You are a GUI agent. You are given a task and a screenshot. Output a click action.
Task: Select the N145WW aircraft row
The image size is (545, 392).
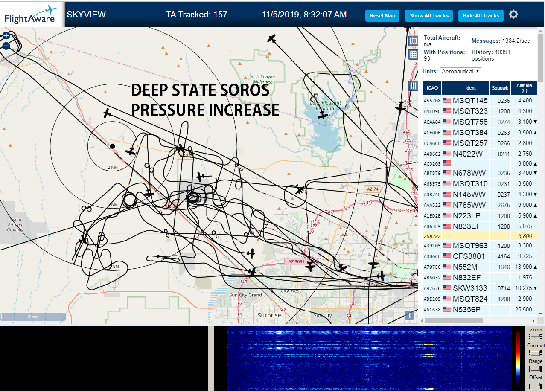pos(480,194)
